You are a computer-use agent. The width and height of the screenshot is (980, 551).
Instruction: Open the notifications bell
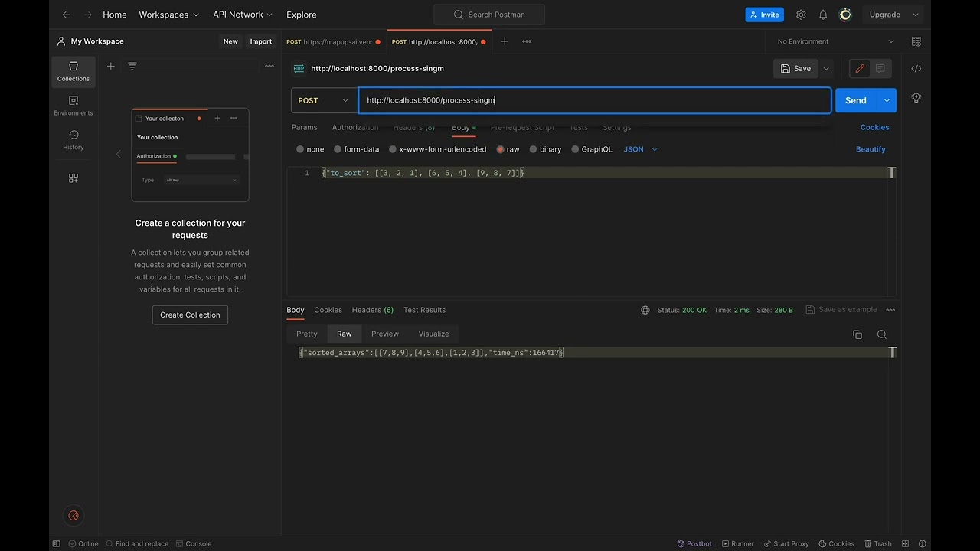click(x=823, y=15)
